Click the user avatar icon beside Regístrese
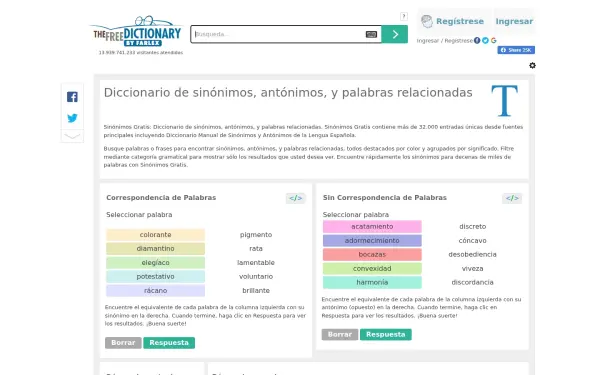The width and height of the screenshot is (600, 375). pyautogui.click(x=427, y=21)
